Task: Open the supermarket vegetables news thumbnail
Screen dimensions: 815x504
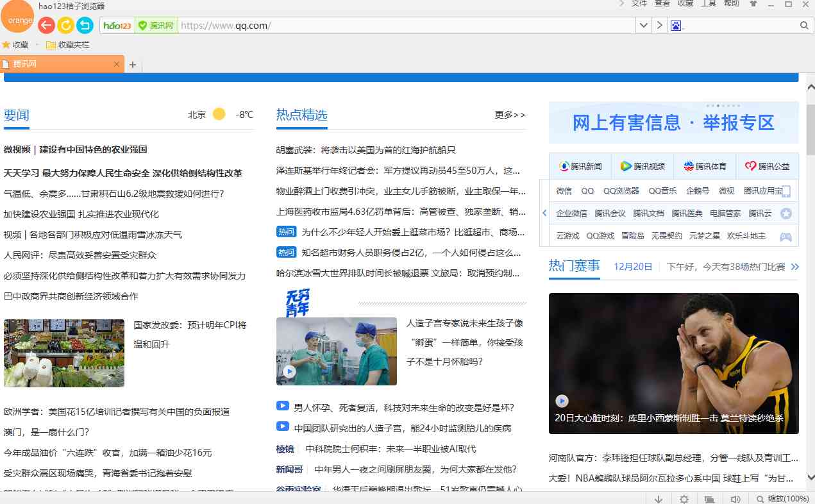Action: pyautogui.click(x=64, y=353)
